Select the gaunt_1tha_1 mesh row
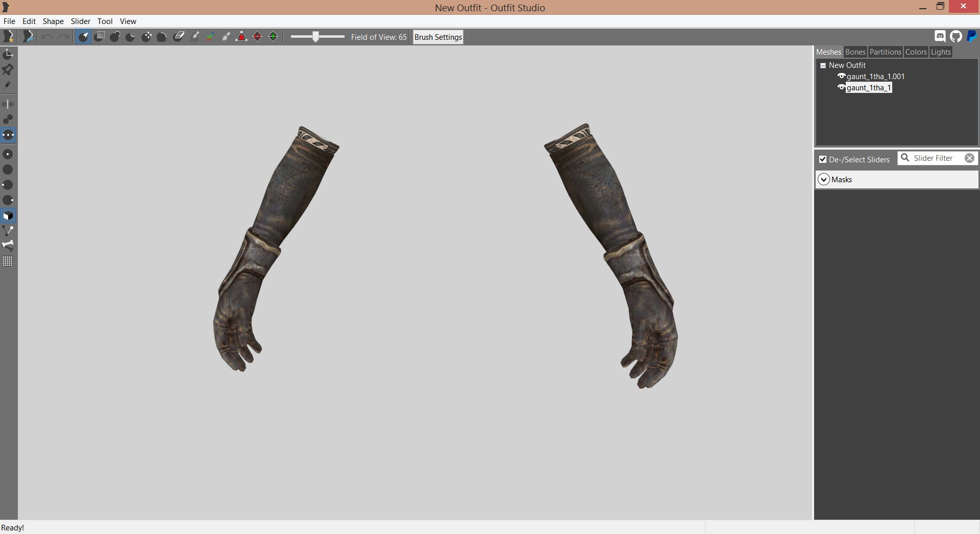The width and height of the screenshot is (980, 534). 869,88
